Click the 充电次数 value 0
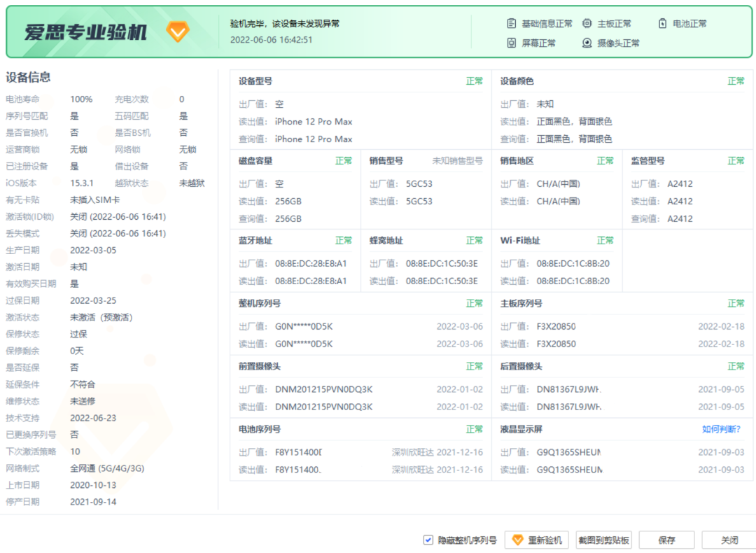Viewport: 756px width, 553px height. 182,99
